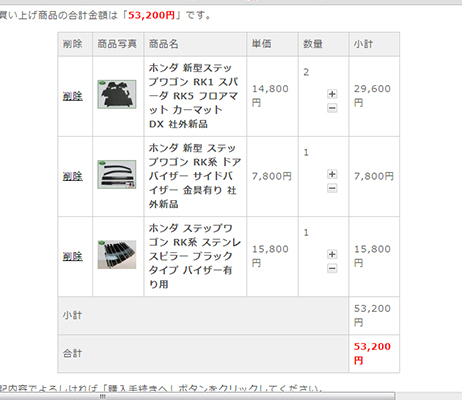This screenshot has width=462, height=400.
Task: Decrease quantity of floor mat item
Action: click(x=332, y=108)
